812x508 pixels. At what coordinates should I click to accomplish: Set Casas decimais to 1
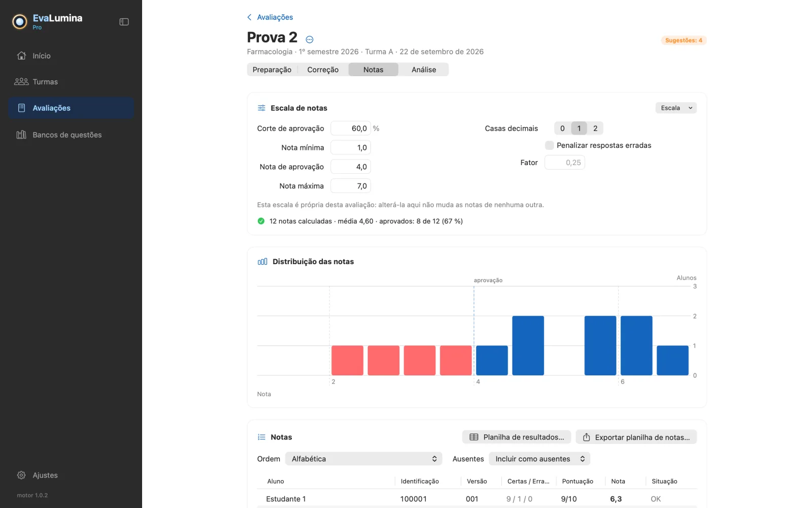[579, 129]
